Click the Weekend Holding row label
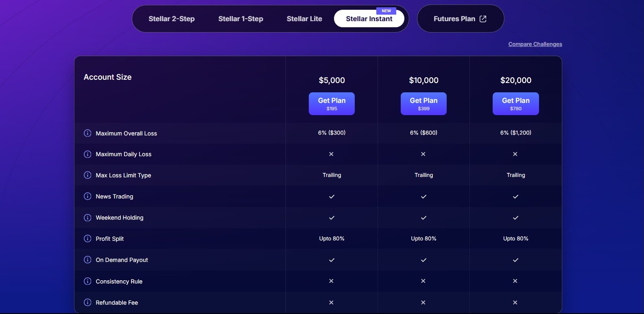Viewport: 644px width, 314px height. (119, 218)
